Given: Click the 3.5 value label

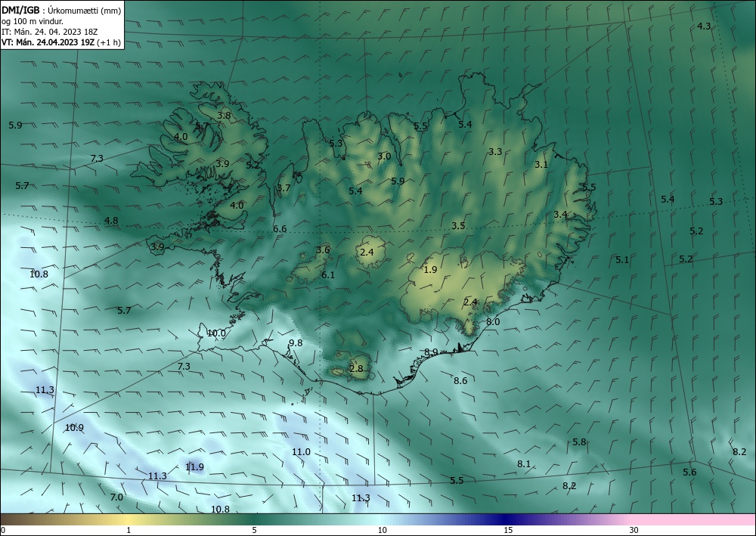Looking at the screenshot, I should tap(458, 225).
